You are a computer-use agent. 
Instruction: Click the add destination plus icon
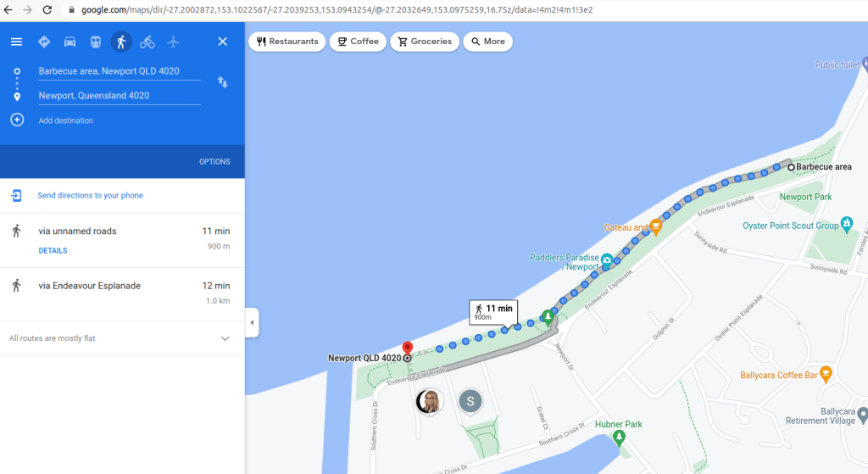click(17, 120)
